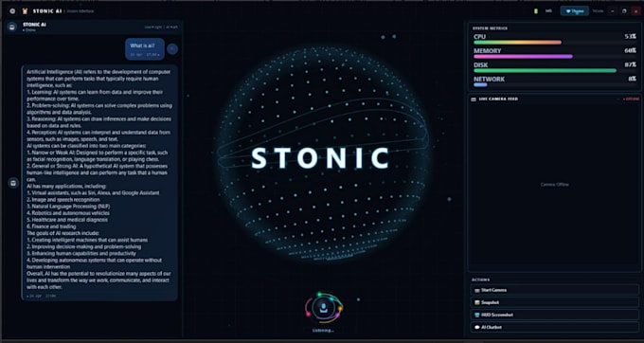Open the settings gear in the title bar
Image resolution: width=644 pixels, height=343 pixels.
[12, 11]
